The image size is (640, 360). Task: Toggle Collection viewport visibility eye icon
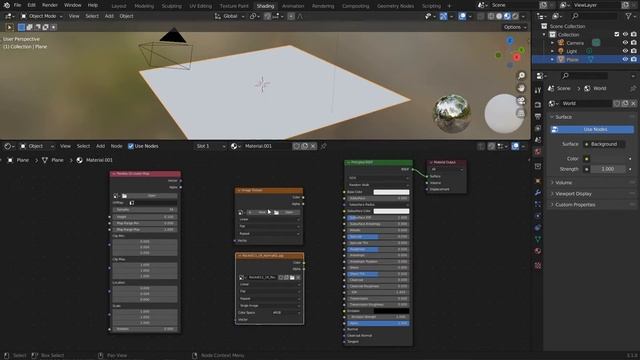[625, 35]
